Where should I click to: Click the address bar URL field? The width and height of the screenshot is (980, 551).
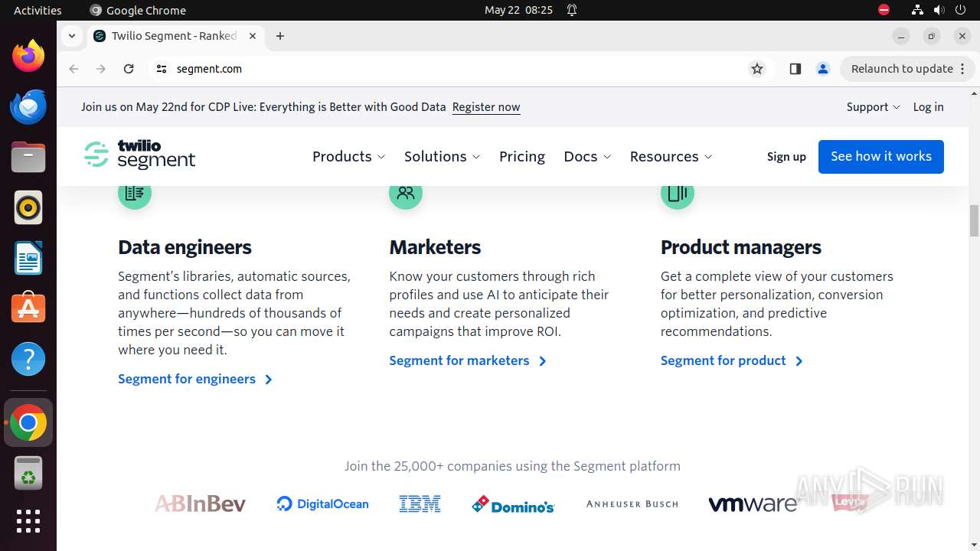click(459, 69)
